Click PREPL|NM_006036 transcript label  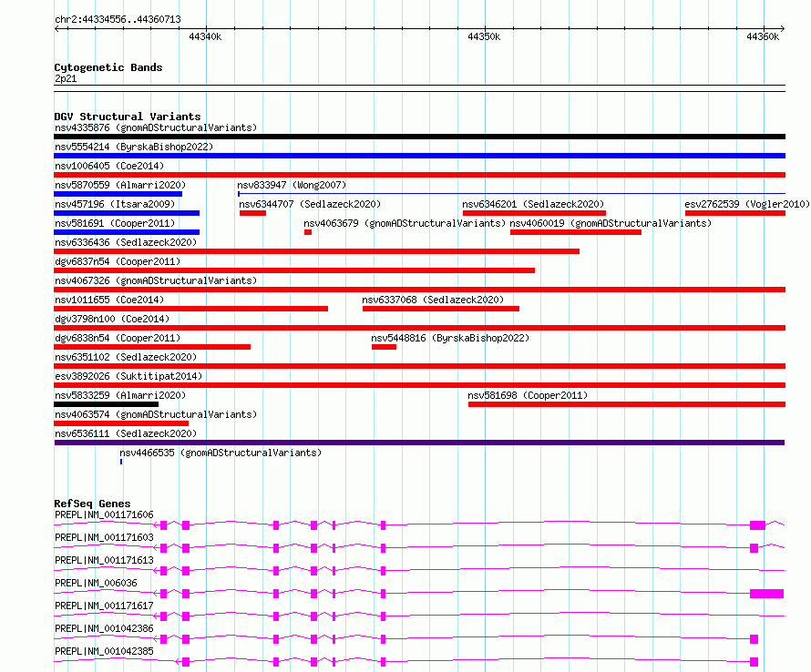tap(96, 583)
